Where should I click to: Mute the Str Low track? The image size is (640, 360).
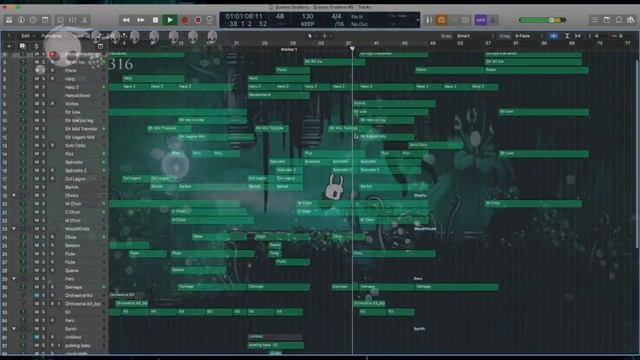click(x=37, y=112)
